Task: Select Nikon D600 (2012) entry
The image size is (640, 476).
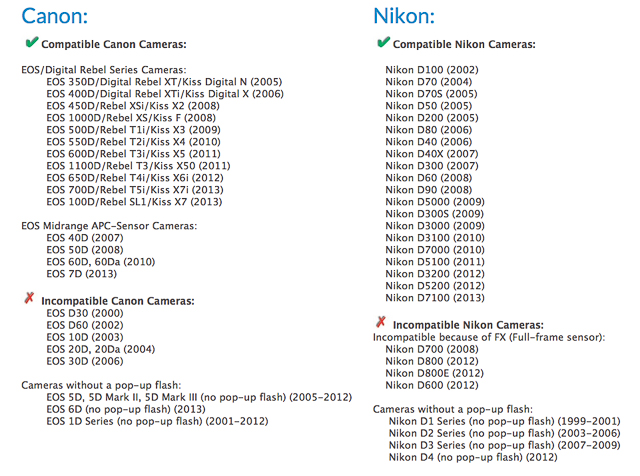Action: coord(432,385)
